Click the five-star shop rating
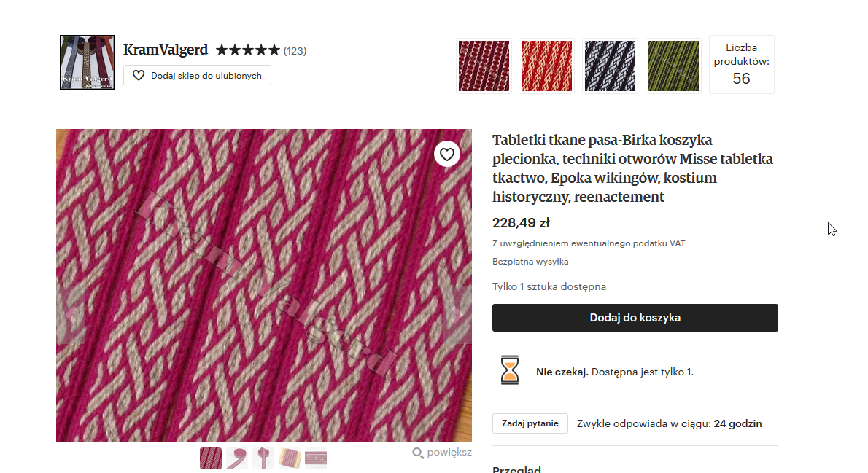 [x=248, y=50]
